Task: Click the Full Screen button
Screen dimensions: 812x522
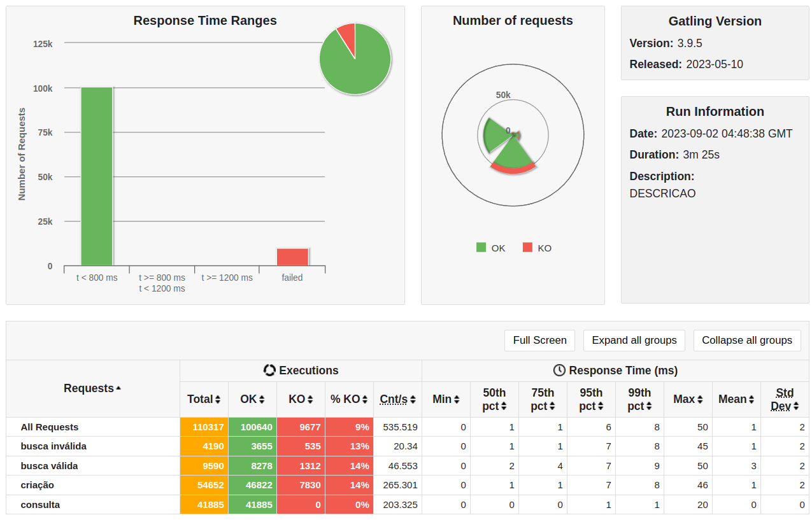Action: click(x=539, y=340)
